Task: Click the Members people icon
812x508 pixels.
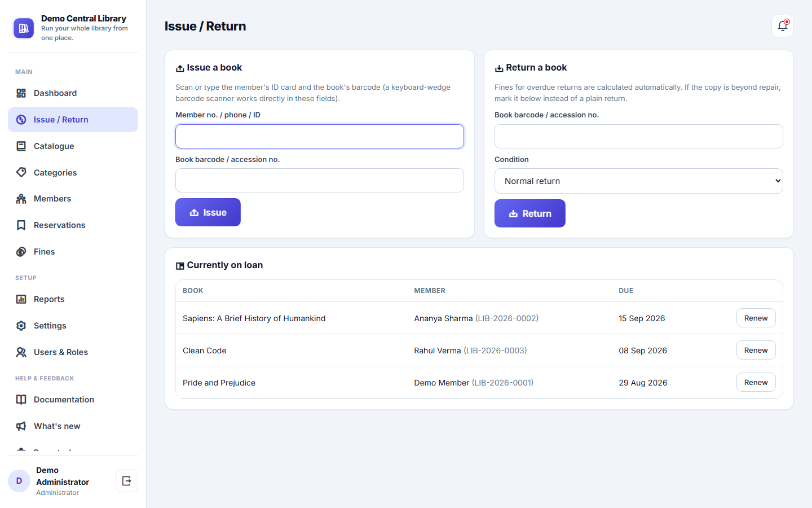Action: pyautogui.click(x=21, y=199)
